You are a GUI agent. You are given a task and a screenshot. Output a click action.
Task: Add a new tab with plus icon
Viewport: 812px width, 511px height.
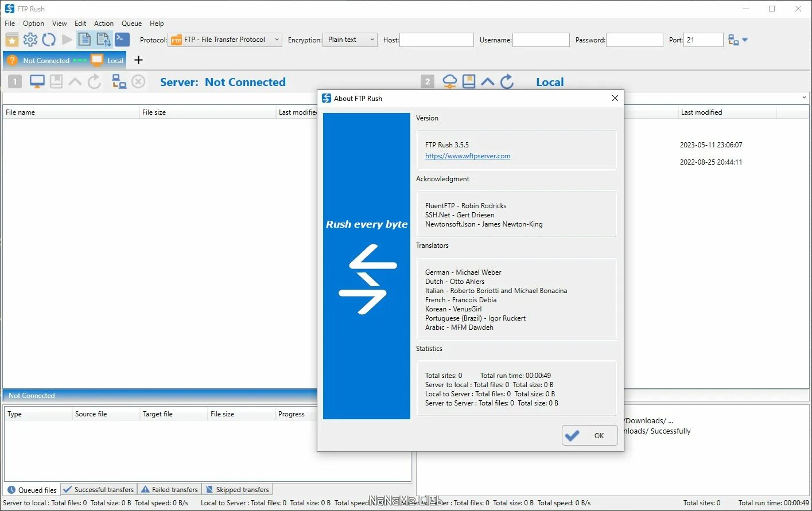click(138, 60)
